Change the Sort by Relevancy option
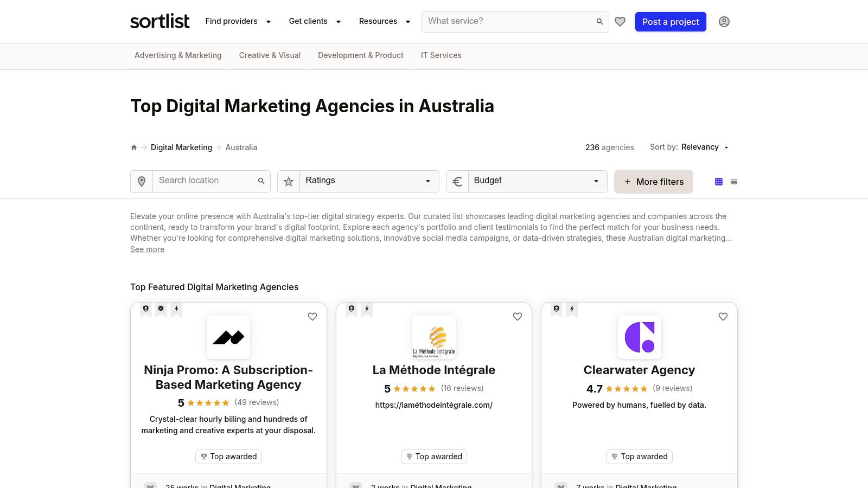This screenshot has width=868, height=488. (x=705, y=147)
